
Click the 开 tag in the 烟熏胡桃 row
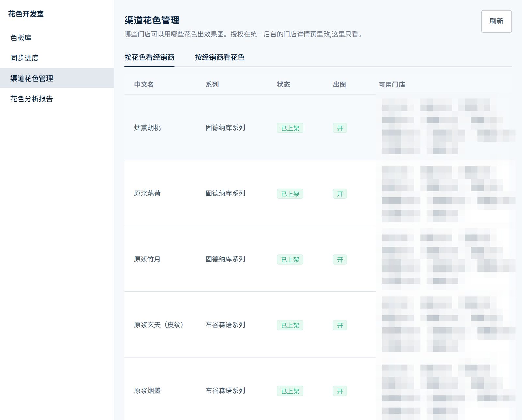tap(340, 128)
